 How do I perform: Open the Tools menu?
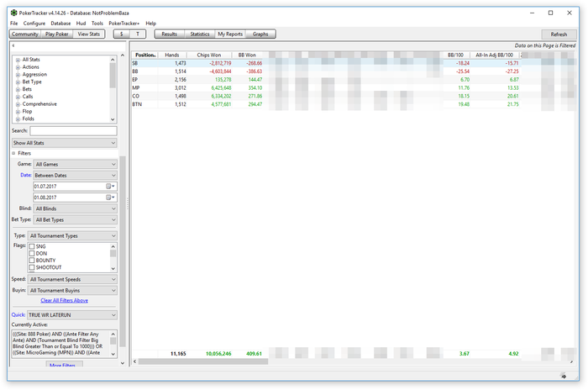[x=97, y=24]
